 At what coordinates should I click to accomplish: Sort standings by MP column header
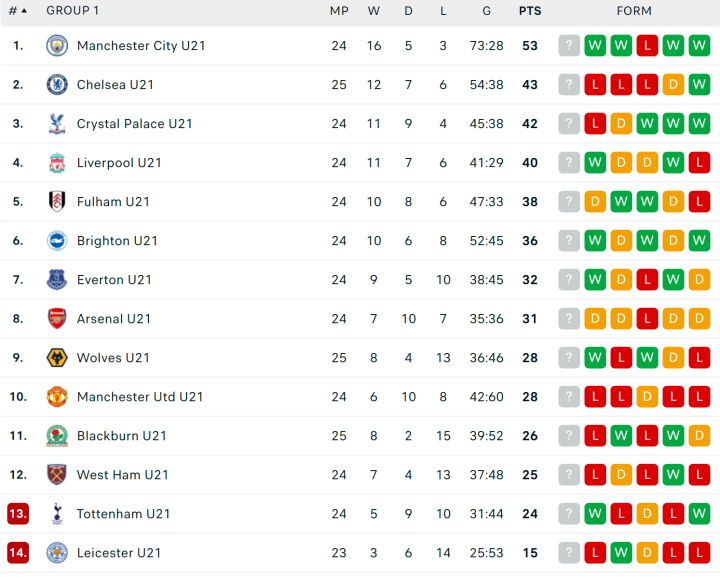[339, 11]
